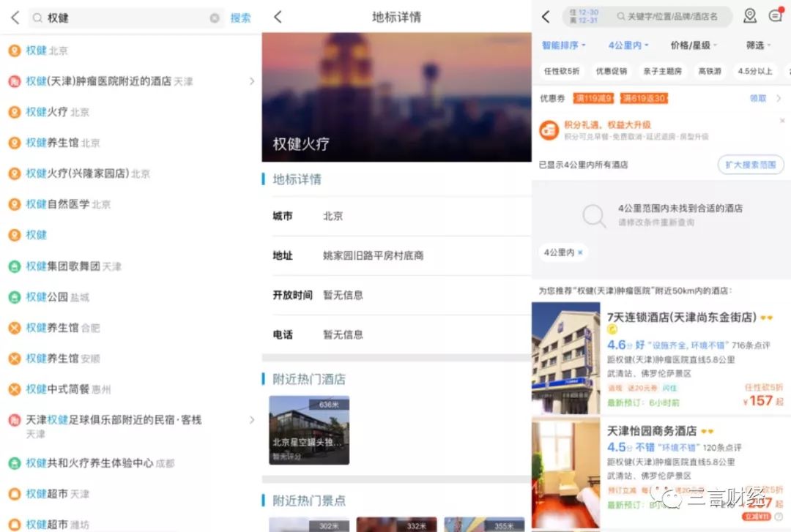The image size is (791, 532).
Task: Open map view from the hotel list header
Action: pos(750,16)
